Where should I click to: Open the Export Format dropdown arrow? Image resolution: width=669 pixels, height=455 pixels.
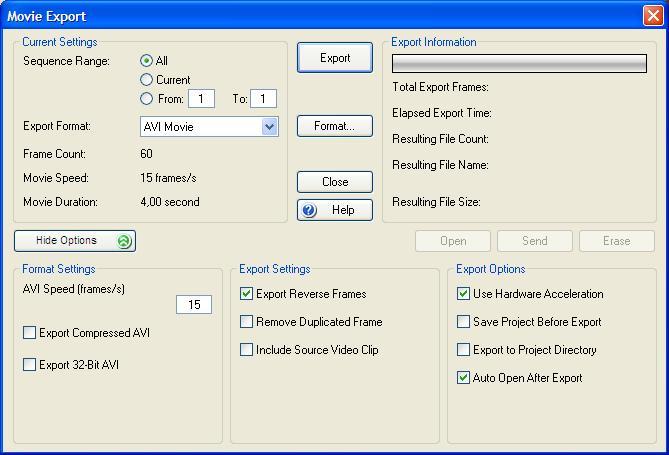[x=270, y=127]
